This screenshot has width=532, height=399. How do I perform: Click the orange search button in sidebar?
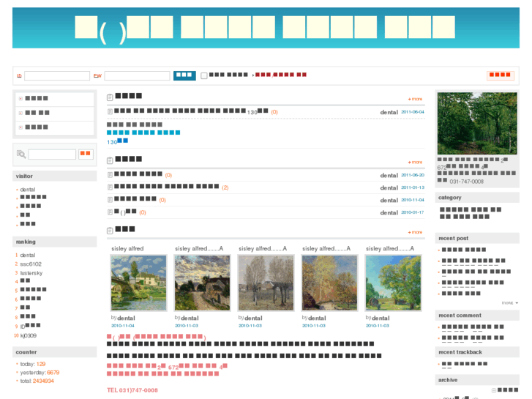click(x=86, y=154)
